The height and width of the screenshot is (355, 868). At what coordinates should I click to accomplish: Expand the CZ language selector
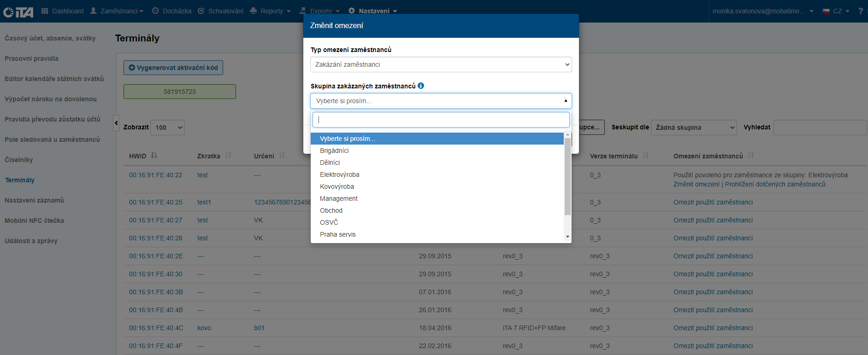click(x=836, y=11)
